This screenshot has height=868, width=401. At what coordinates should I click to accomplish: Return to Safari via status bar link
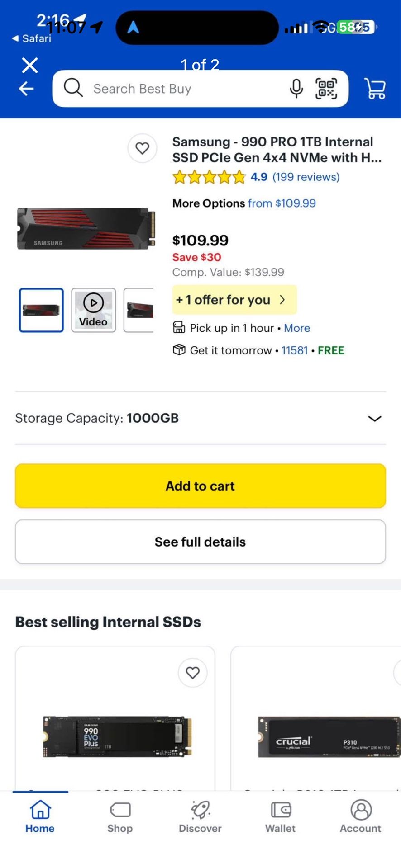pyautogui.click(x=32, y=38)
